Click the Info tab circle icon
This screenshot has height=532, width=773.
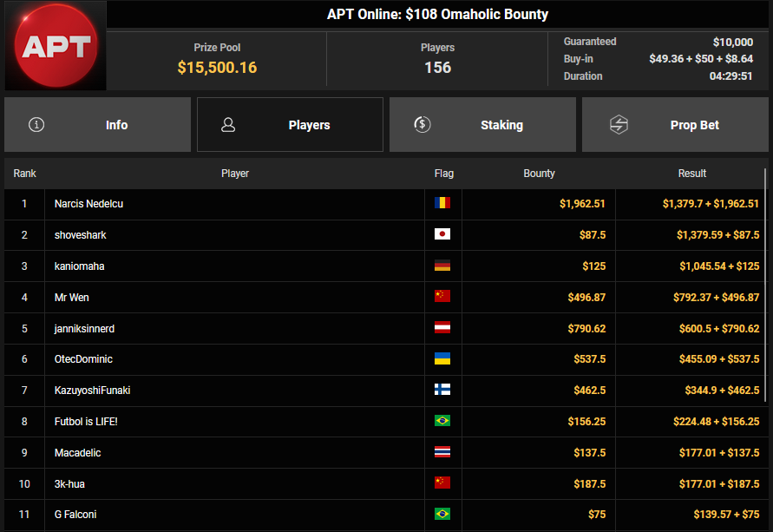tap(36, 124)
